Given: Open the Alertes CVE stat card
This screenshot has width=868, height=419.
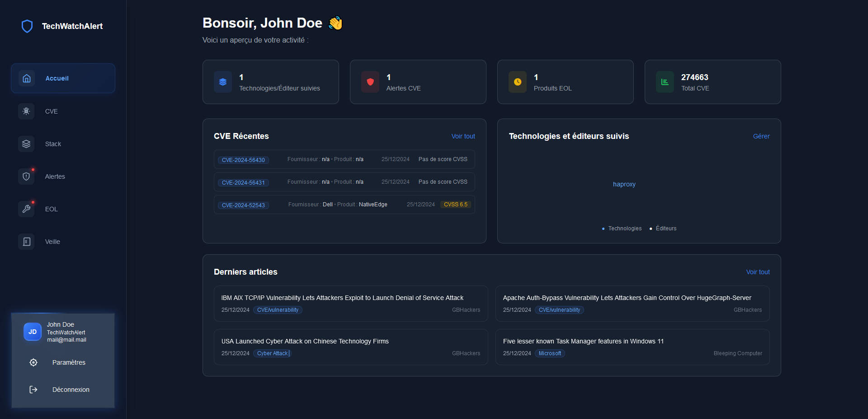Looking at the screenshot, I should click(x=418, y=82).
